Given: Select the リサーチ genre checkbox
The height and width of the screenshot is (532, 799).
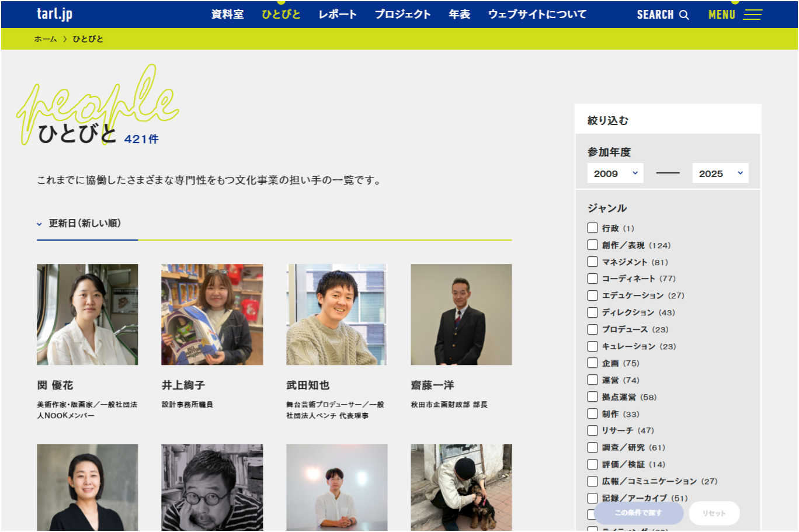Looking at the screenshot, I should click(592, 430).
